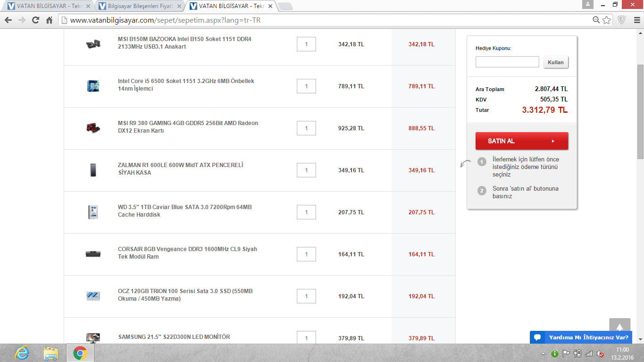Open the Intel Core i5 6500 product link
The width and height of the screenshot is (644, 362).
coord(186,85)
